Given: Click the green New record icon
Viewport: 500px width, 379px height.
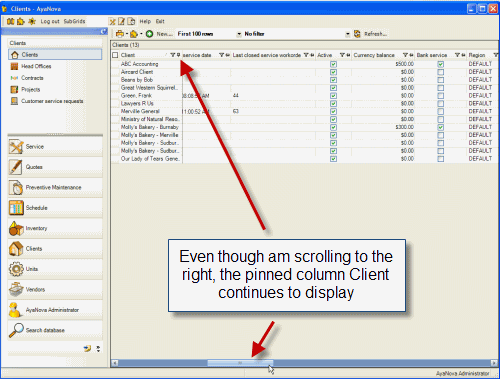Looking at the screenshot, I should pyautogui.click(x=149, y=34).
